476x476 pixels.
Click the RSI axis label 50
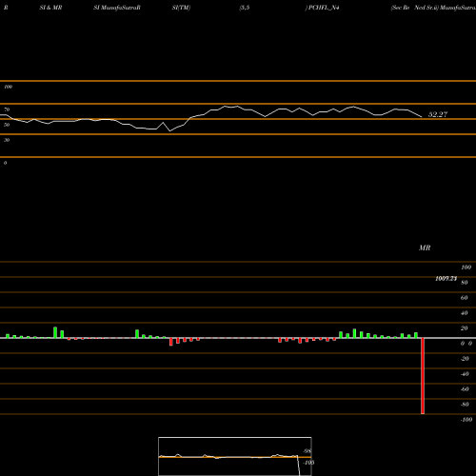point(7,125)
